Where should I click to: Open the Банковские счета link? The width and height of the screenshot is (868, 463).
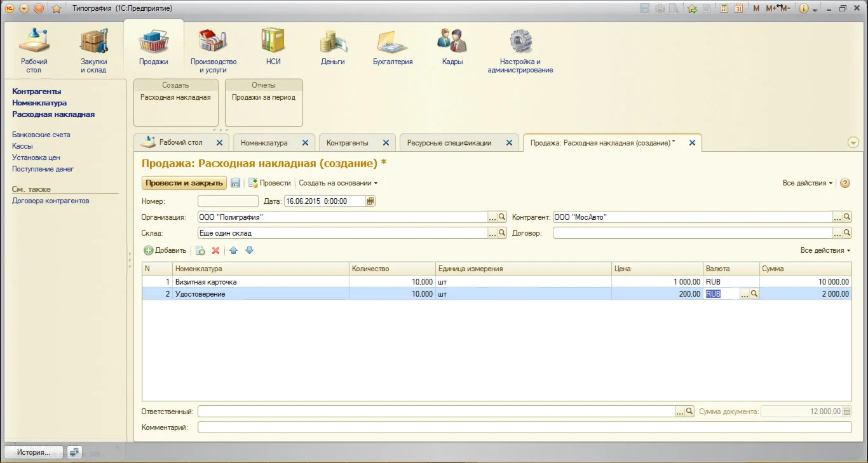[x=41, y=135]
